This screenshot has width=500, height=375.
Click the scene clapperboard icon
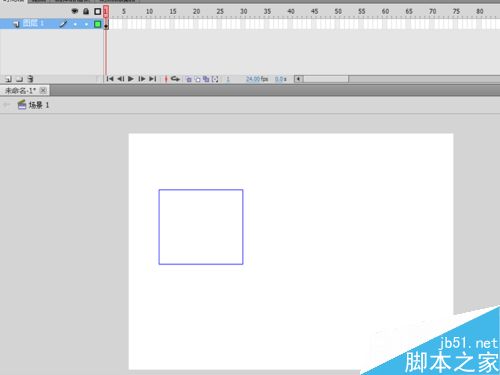tap(22, 105)
